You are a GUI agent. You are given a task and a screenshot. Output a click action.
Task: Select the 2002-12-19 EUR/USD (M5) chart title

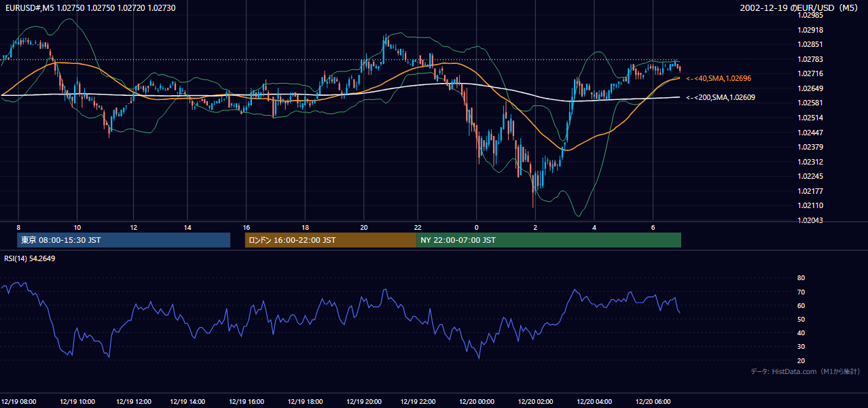pos(800,7)
